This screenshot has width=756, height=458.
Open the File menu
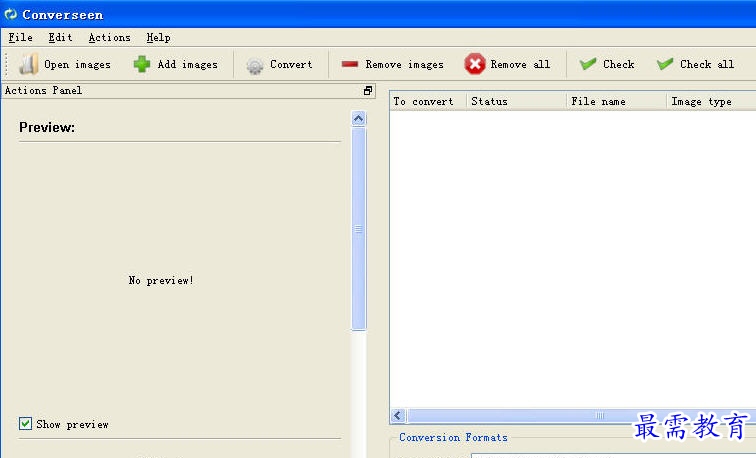[x=21, y=38]
